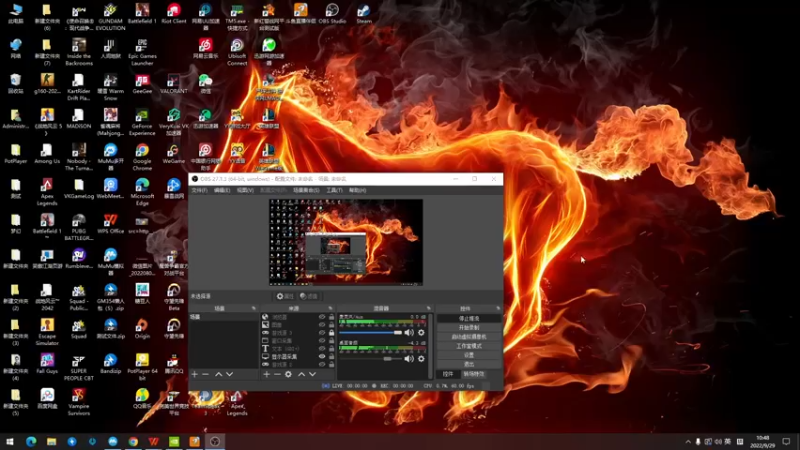
Task: Click the 停止推流 button
Action: pyautogui.click(x=468, y=318)
